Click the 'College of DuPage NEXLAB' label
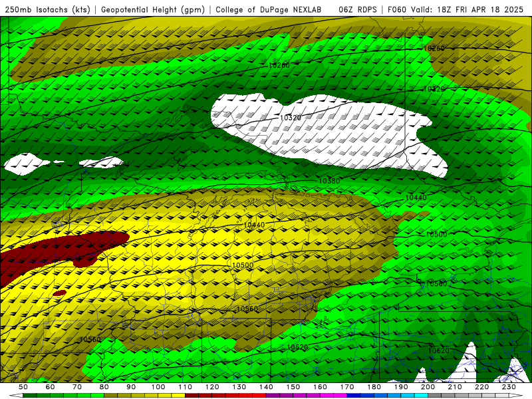Screen dimensions: 532x399 pos(269,10)
